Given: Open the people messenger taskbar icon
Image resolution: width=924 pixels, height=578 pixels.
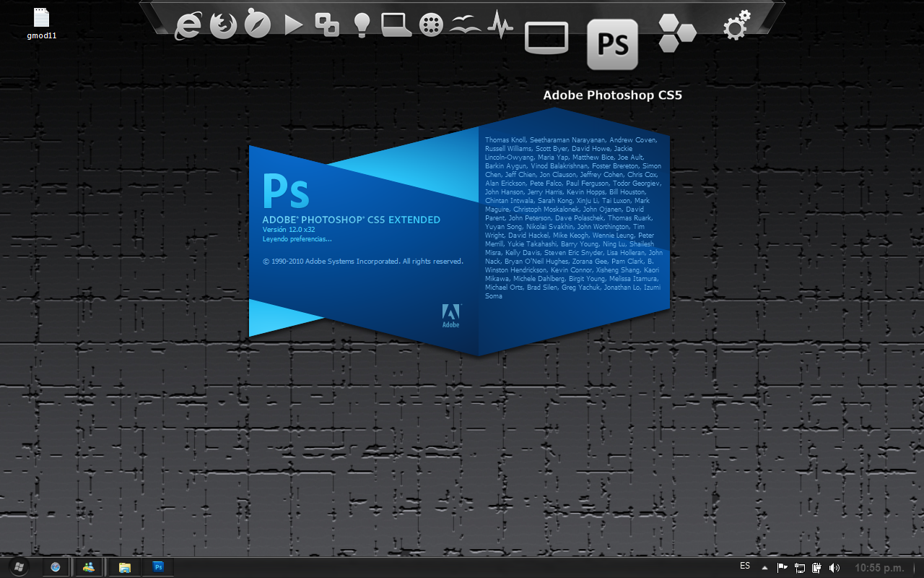Looking at the screenshot, I should [89, 567].
